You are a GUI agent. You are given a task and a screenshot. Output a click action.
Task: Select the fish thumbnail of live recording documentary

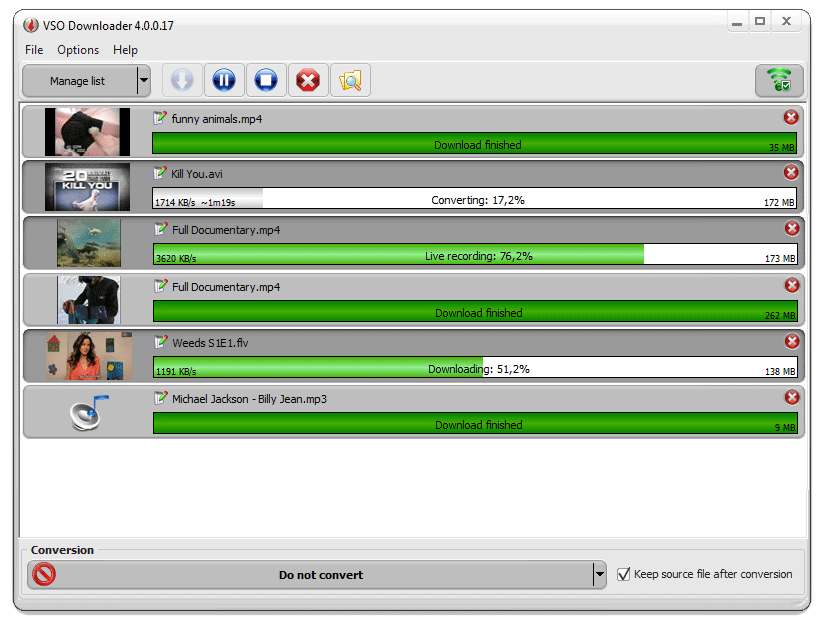click(x=89, y=243)
